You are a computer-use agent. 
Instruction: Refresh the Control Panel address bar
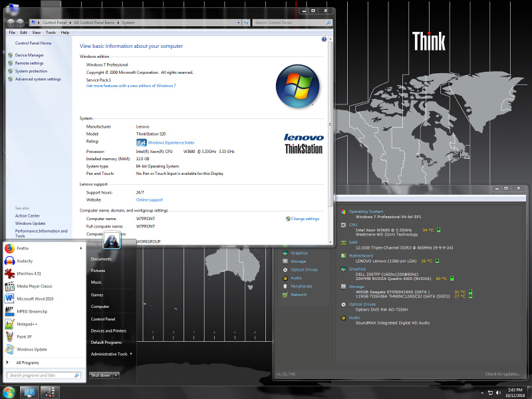246,23
